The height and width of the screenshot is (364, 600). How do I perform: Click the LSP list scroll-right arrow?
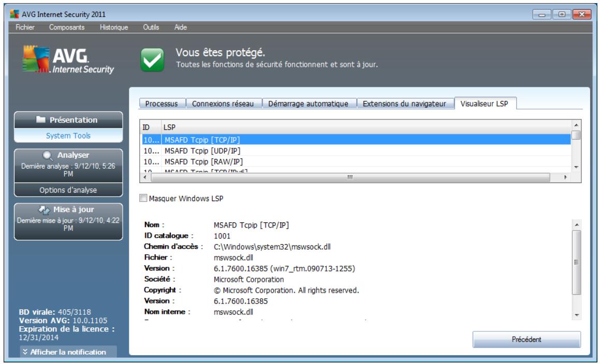point(565,177)
